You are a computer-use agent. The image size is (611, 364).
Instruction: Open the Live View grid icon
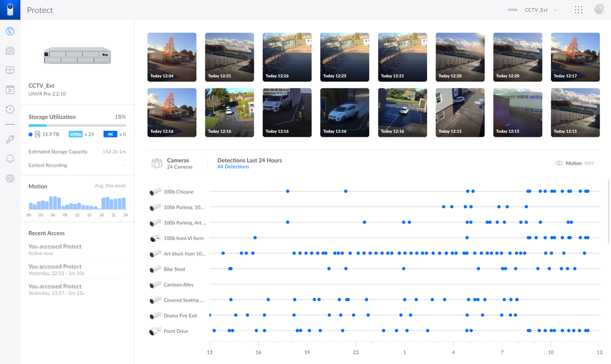(10, 71)
